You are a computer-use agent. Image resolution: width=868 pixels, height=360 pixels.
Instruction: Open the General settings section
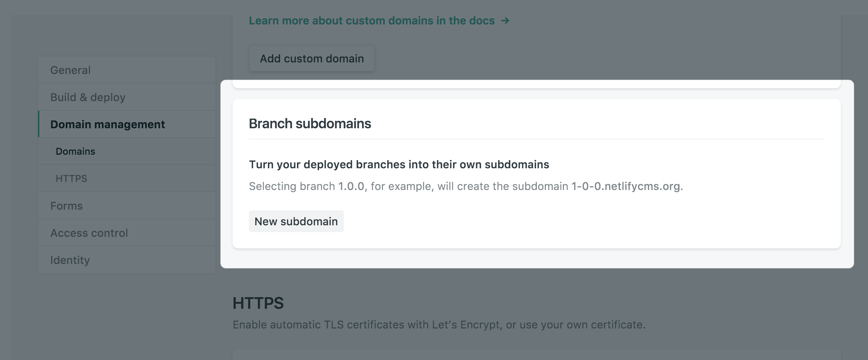[x=71, y=70]
